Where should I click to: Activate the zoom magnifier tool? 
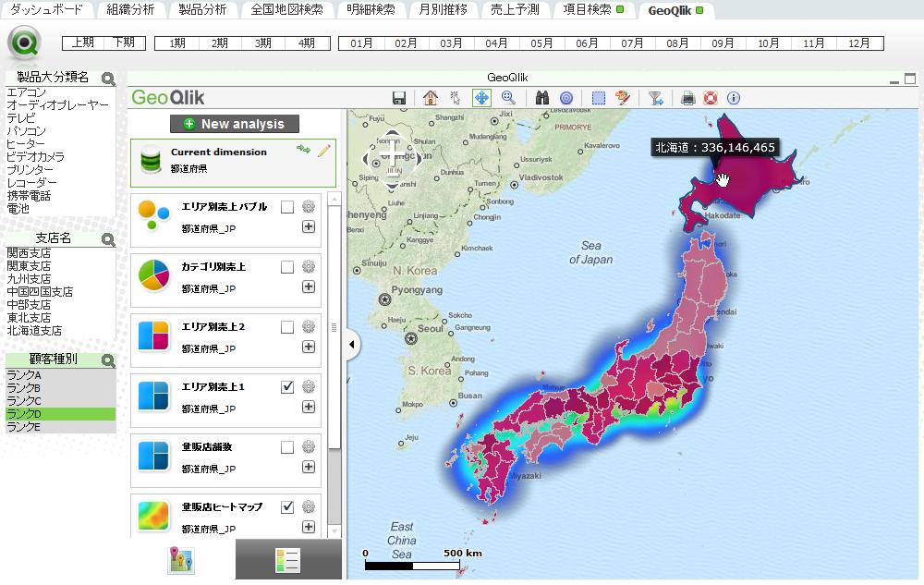point(507,97)
